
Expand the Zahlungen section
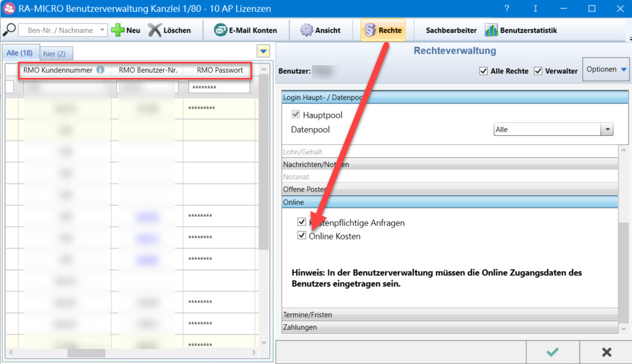tap(450, 327)
